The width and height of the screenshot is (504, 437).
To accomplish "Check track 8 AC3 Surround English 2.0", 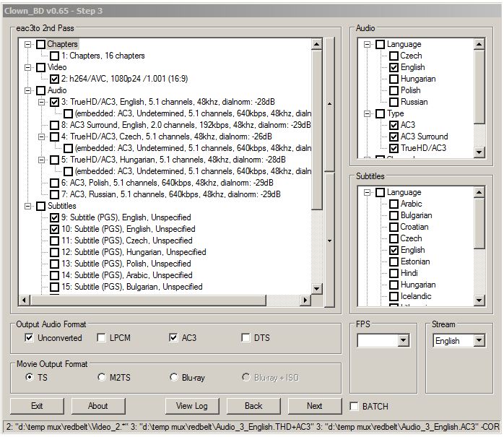I will [x=54, y=126].
